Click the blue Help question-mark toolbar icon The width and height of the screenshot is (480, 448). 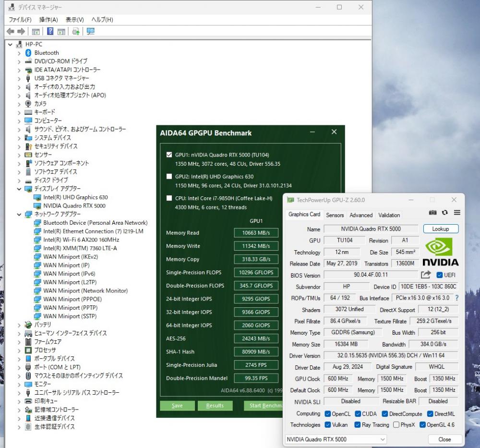[50, 31]
